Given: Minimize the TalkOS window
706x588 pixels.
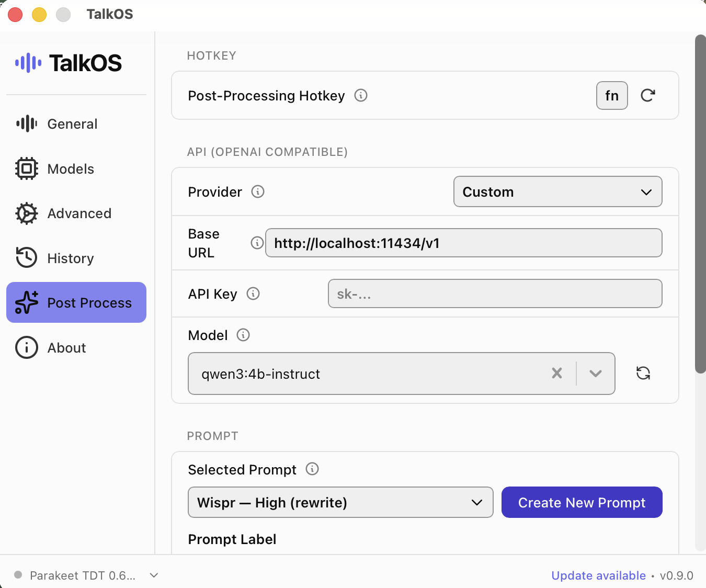Looking at the screenshot, I should point(39,15).
